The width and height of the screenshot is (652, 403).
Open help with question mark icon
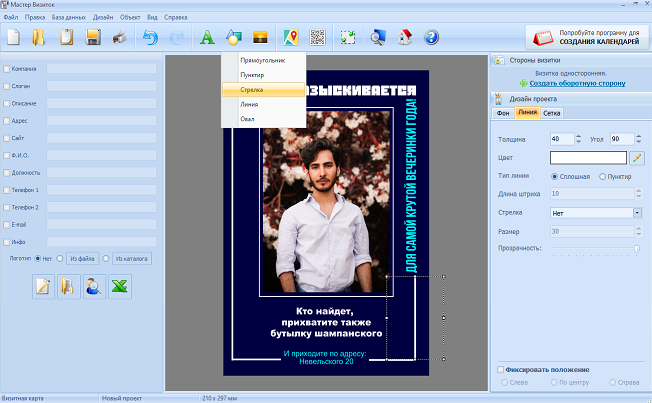click(x=431, y=37)
